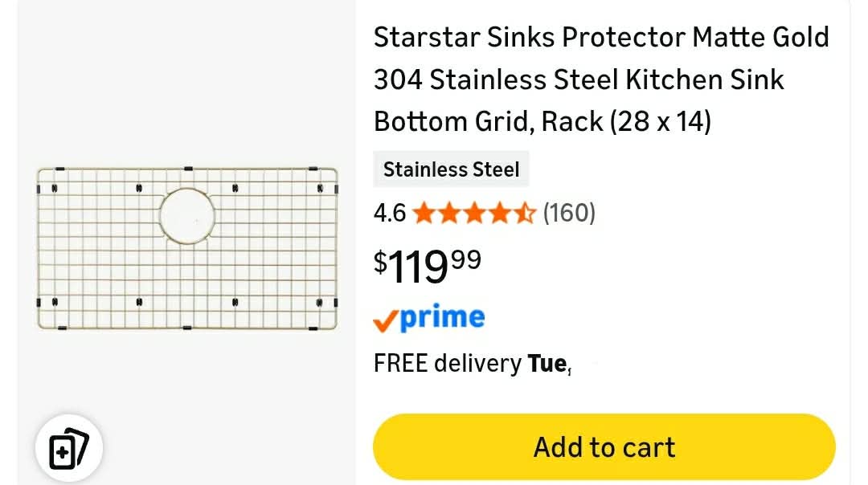
Task: Click the drain hole in the grid image
Action: coord(187,216)
